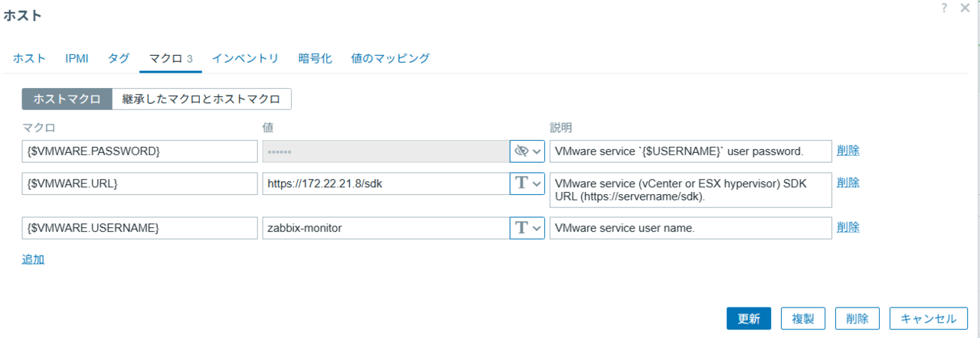Image resolution: width=980 pixels, height=338 pixels.
Task: Click the 複製 button
Action: (x=802, y=319)
